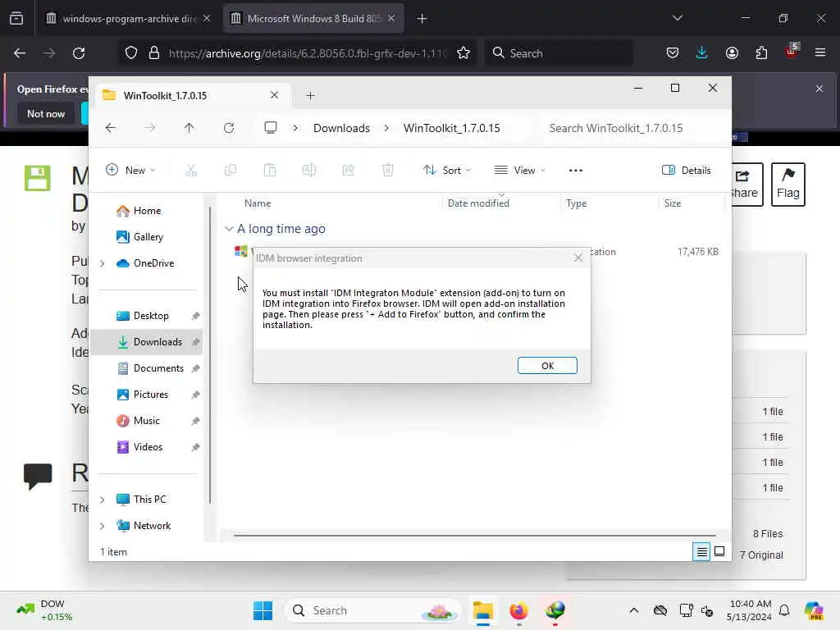Click the Delete trash icon in Explorer

[388, 171]
